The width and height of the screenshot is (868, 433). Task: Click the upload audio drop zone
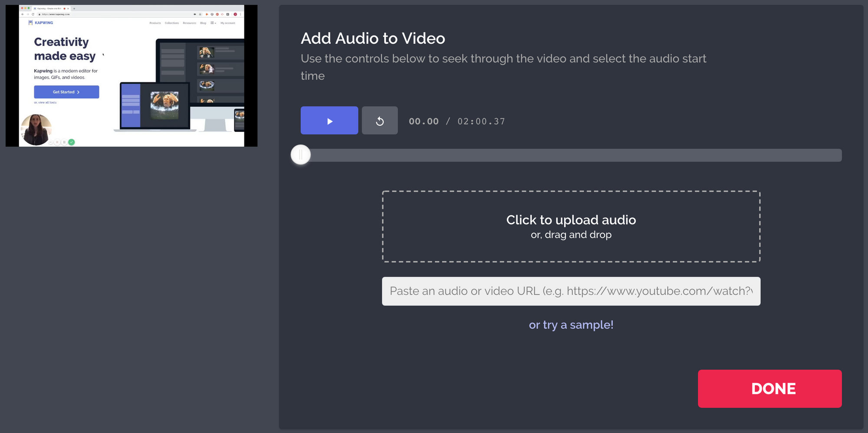point(571,226)
